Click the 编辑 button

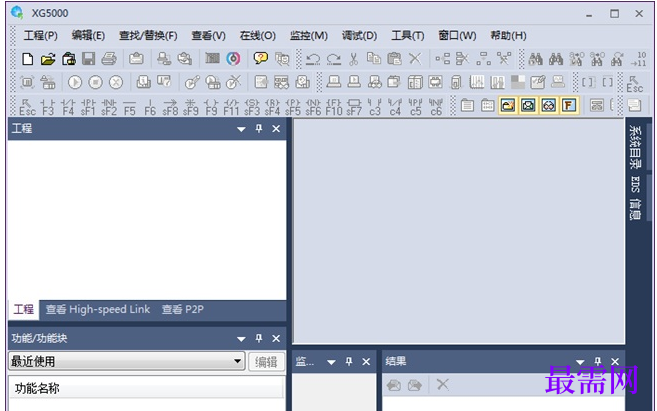pyautogui.click(x=266, y=362)
